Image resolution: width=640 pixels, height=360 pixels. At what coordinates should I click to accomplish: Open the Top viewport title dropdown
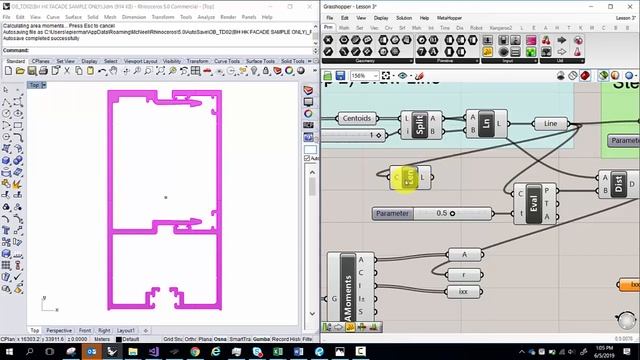click(44, 85)
